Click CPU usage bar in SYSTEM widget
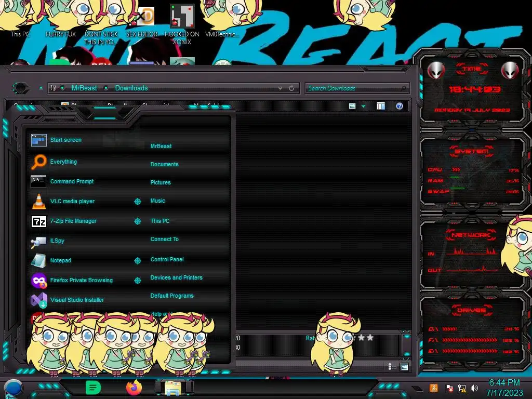The width and height of the screenshot is (532, 399). pyautogui.click(x=456, y=169)
